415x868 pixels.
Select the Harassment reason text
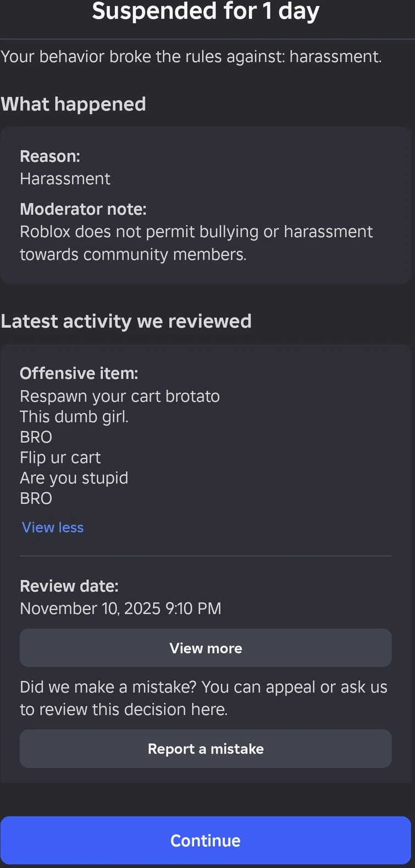pyautogui.click(x=65, y=179)
